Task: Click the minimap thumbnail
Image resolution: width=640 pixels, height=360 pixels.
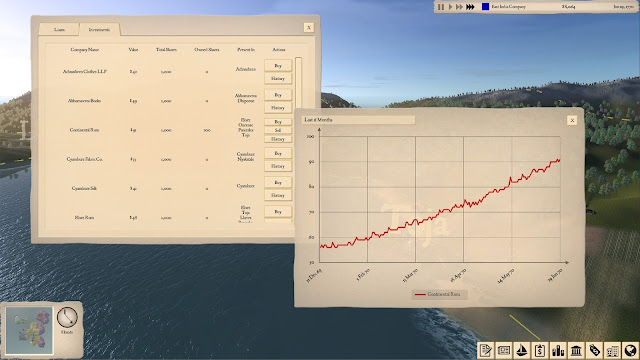Action: [x=29, y=330]
